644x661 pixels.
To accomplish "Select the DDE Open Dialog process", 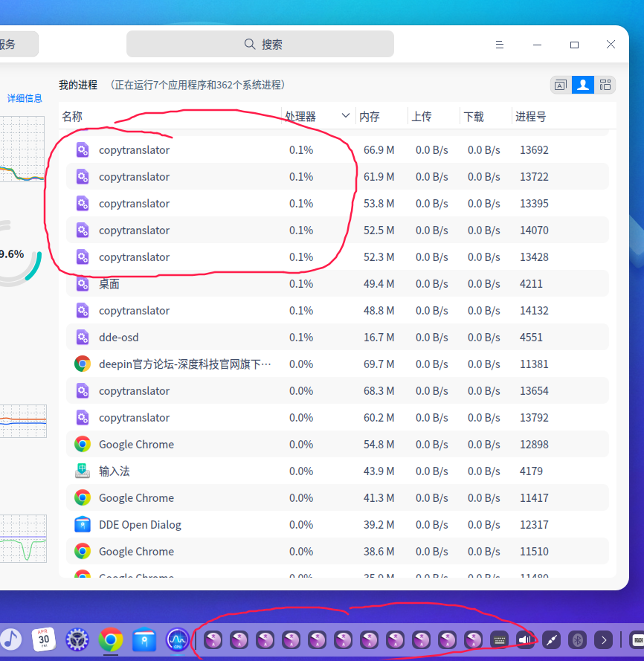I will click(x=338, y=525).
